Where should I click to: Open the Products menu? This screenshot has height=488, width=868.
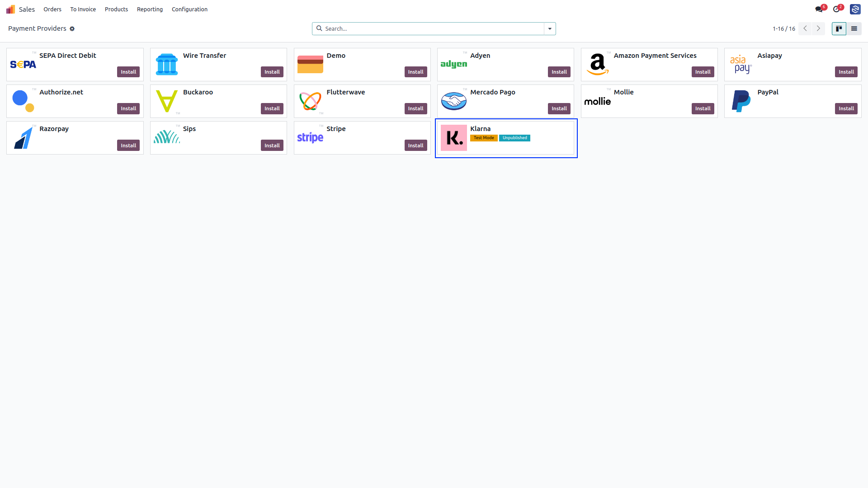[116, 9]
